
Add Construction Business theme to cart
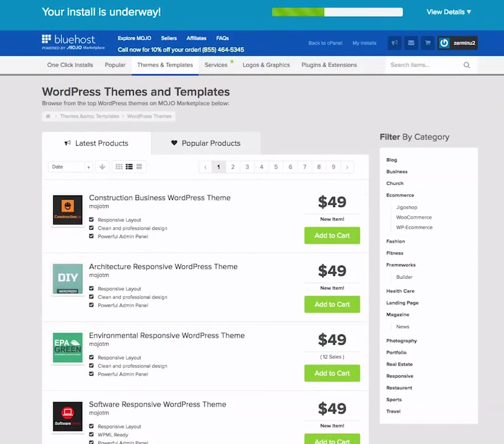(332, 236)
